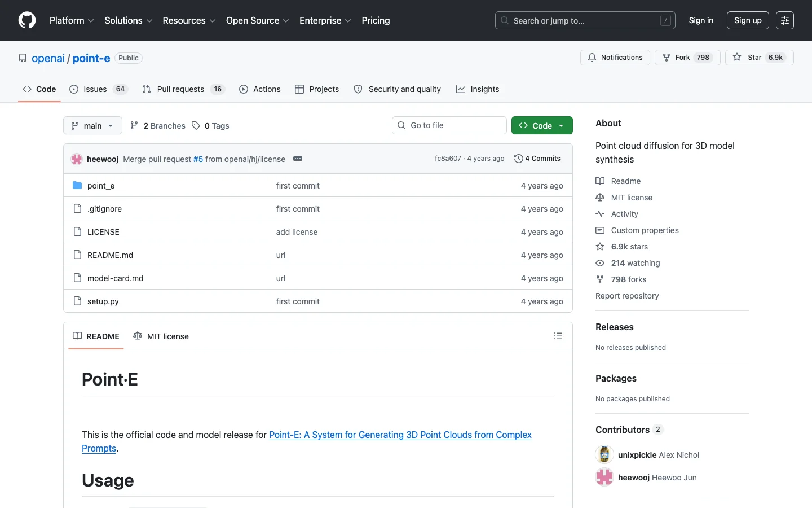Click the eye icon beside 214 watching
Screen dimensions: 812x508
tap(600, 263)
